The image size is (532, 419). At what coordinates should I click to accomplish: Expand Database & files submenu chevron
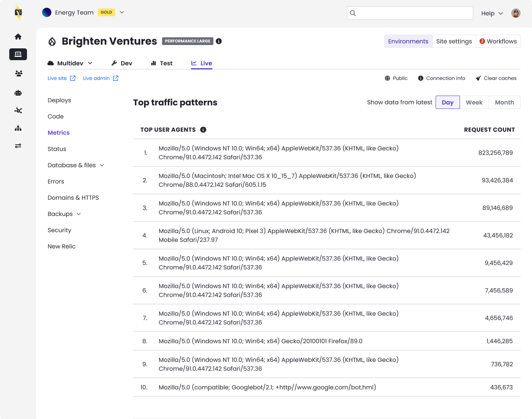point(102,165)
